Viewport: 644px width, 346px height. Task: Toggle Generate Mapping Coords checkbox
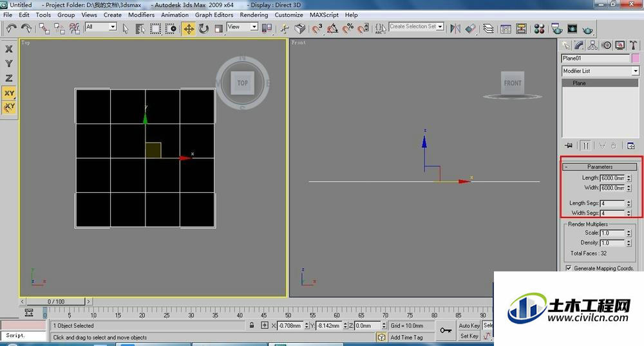[x=569, y=268]
